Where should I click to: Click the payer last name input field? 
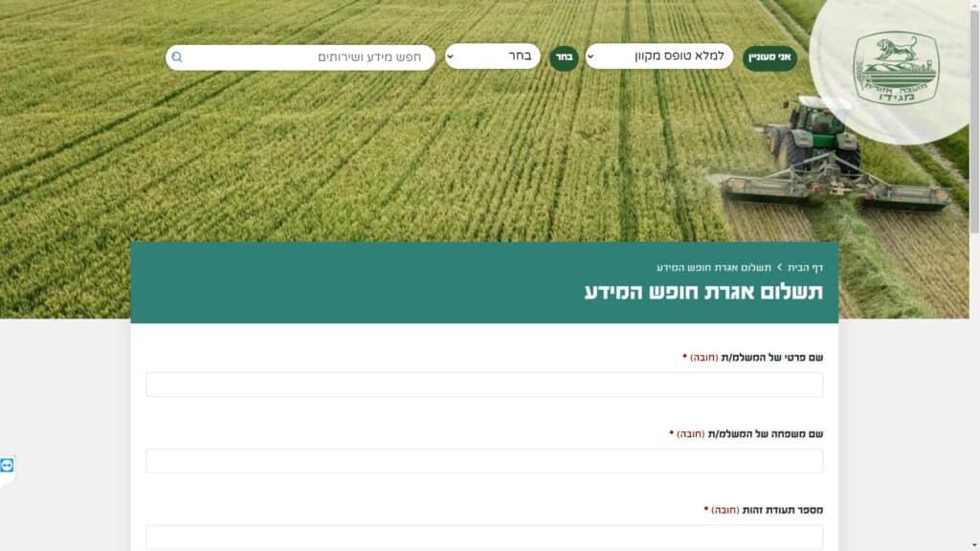[x=484, y=460]
